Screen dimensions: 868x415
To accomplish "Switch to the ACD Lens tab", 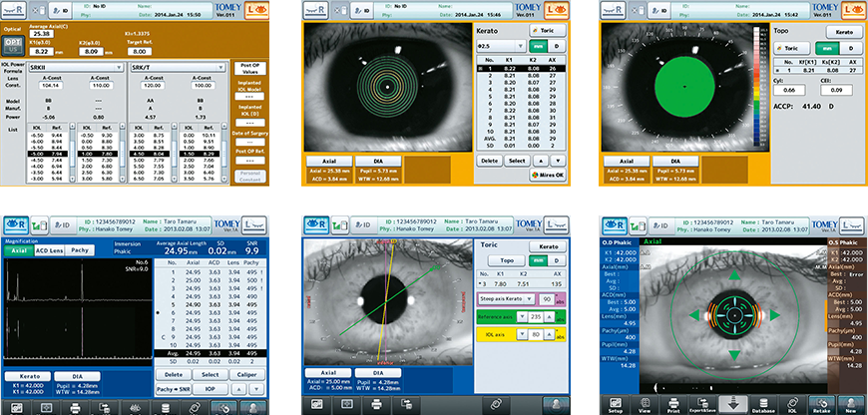I will point(51,252).
